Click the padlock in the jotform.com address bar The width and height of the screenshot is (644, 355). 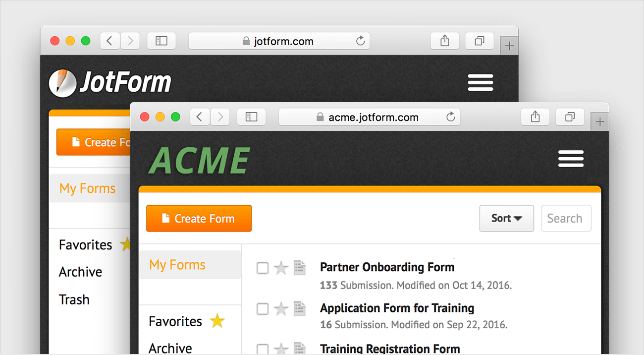coord(246,41)
